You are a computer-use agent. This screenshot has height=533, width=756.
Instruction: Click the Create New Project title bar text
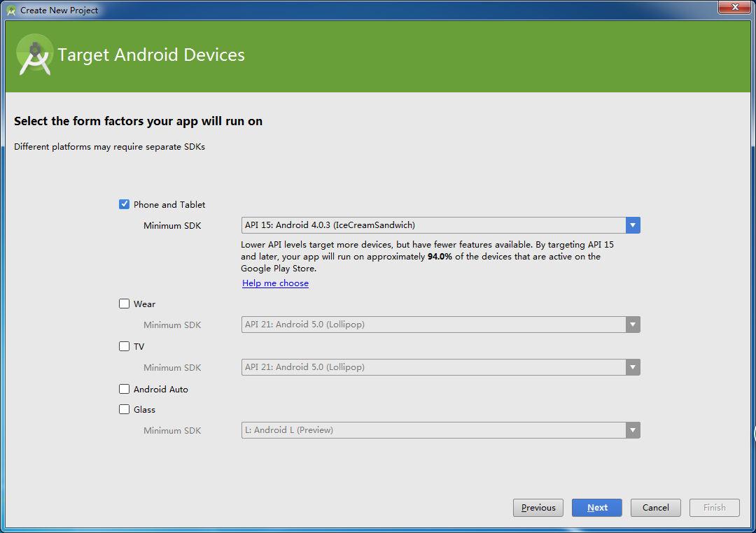click(x=59, y=10)
